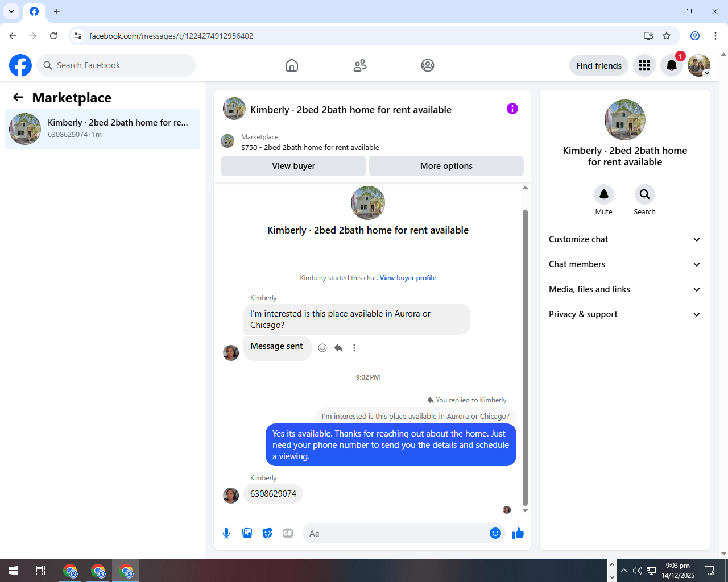Screen dimensions: 728x582
Task: Click the 6308629074 message bubble
Action: tap(273, 494)
